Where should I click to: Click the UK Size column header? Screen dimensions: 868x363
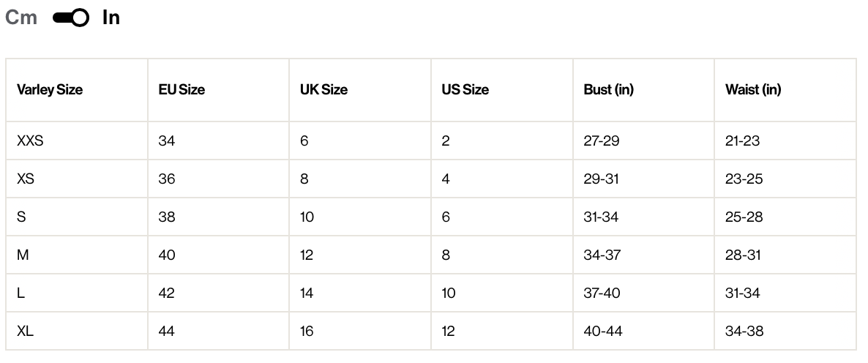point(323,90)
